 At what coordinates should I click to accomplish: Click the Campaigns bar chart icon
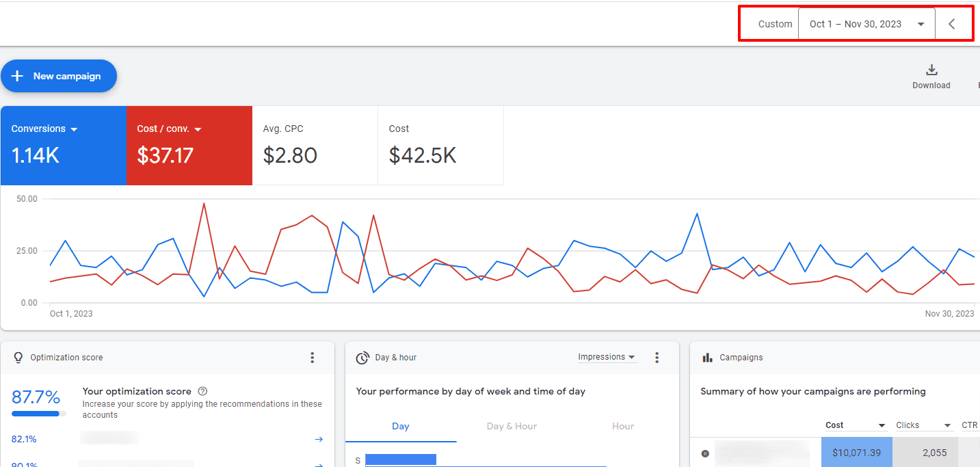(707, 358)
